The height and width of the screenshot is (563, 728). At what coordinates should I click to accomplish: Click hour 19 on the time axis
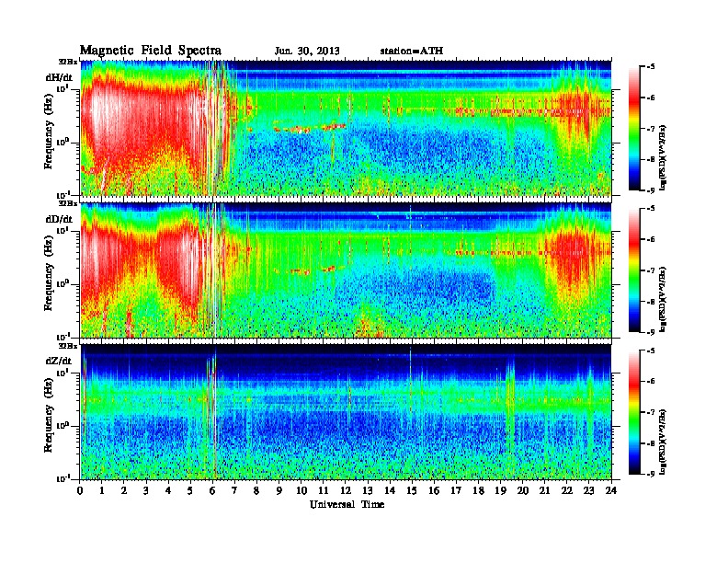click(x=500, y=490)
